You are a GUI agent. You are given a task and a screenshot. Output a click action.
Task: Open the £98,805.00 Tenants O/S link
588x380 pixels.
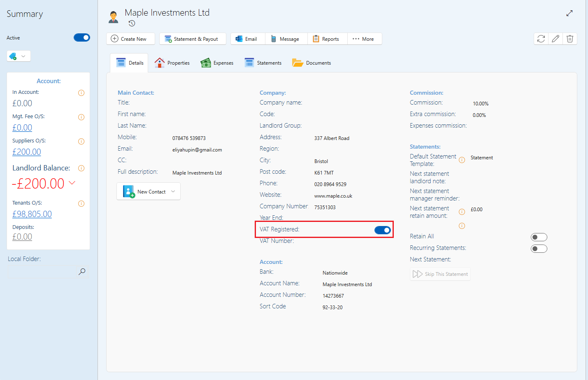pyautogui.click(x=32, y=214)
